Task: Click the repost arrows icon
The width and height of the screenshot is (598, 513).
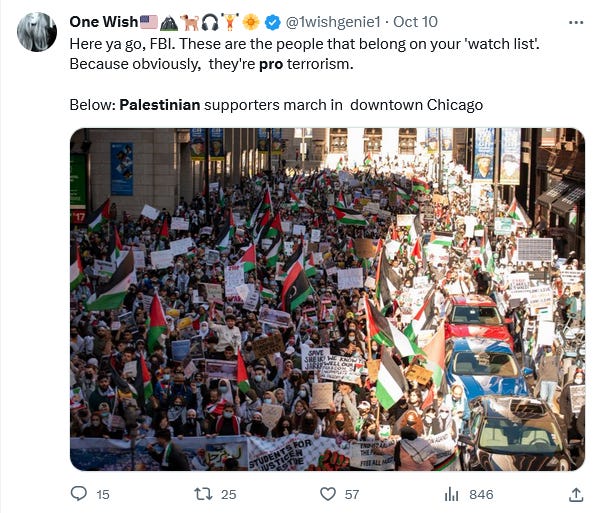Action: click(203, 494)
